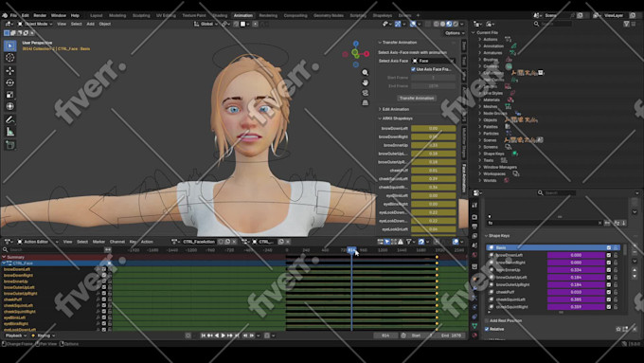Click the viewport pan hand icon
The width and height of the screenshot is (644, 363).
tap(365, 82)
